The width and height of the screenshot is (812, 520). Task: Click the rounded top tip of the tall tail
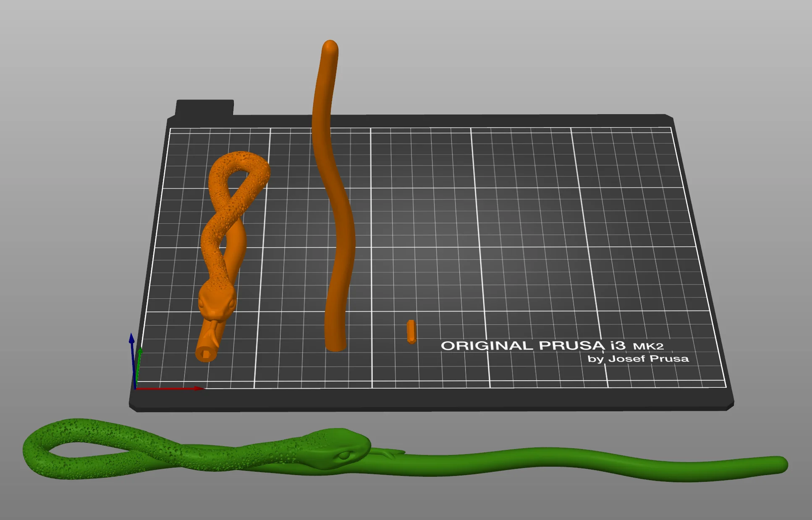point(330,46)
